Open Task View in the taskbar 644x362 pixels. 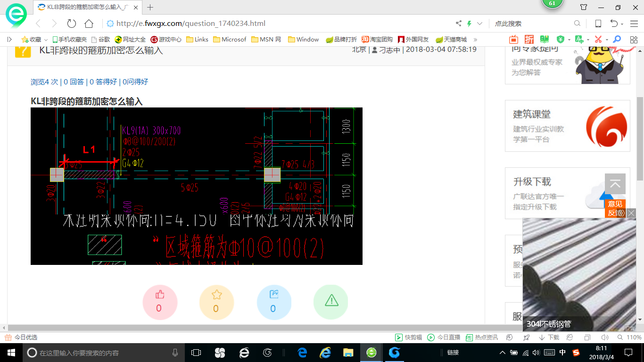click(x=196, y=353)
